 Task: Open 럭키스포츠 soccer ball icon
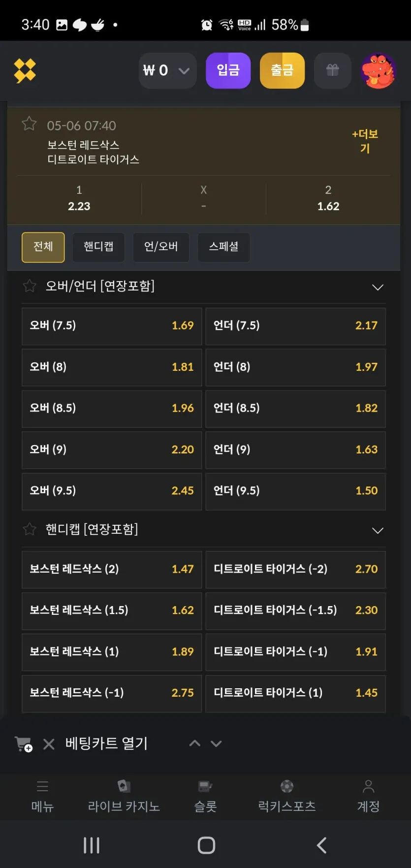(x=287, y=786)
